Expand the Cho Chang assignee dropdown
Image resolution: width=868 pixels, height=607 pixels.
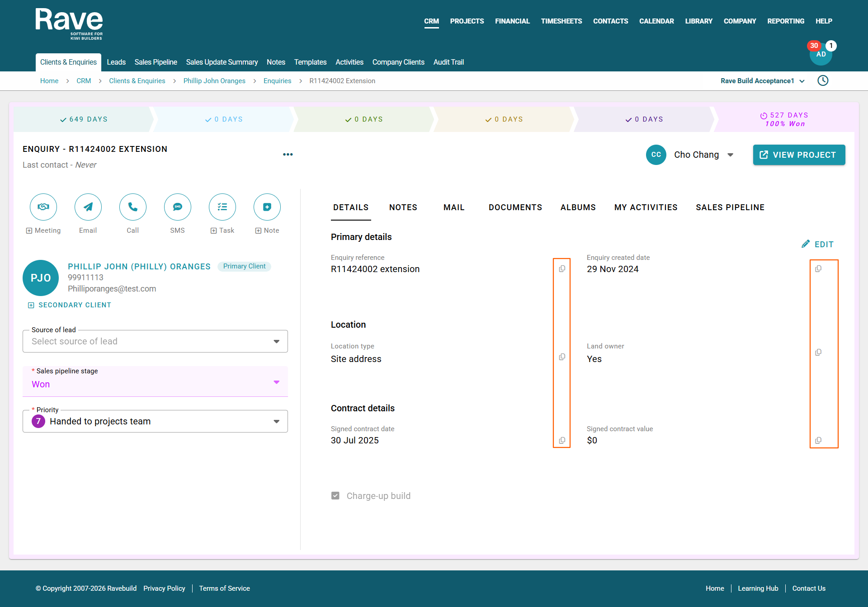(x=730, y=155)
